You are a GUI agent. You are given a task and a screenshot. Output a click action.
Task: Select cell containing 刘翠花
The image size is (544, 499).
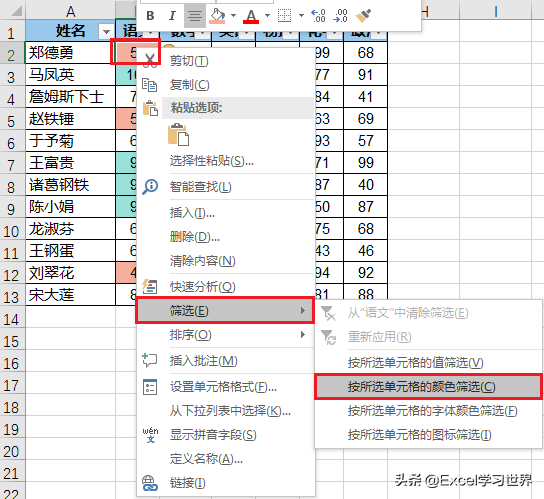click(x=70, y=273)
